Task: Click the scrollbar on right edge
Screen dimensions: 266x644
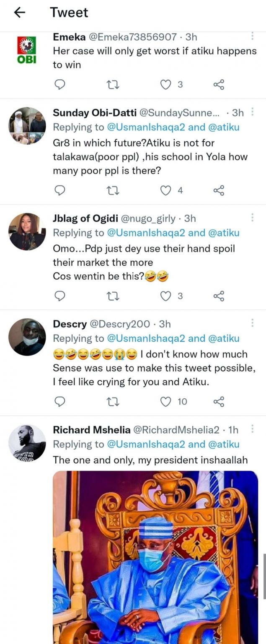Action: 264,576
